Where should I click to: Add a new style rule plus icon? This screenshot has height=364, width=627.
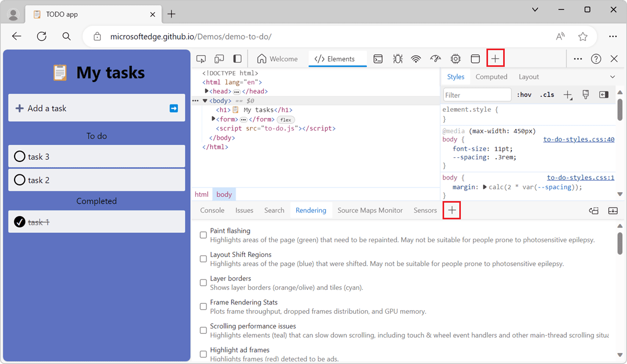(568, 95)
